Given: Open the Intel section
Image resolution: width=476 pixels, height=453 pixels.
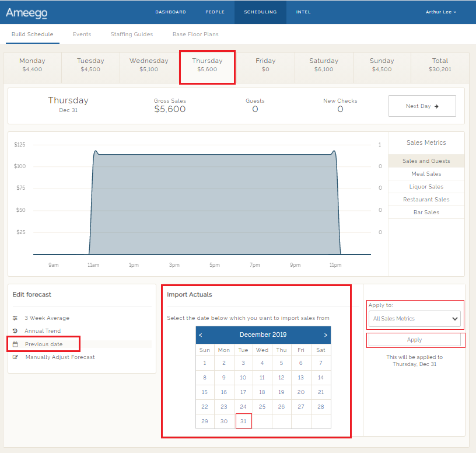Looking at the screenshot, I should [x=303, y=12].
